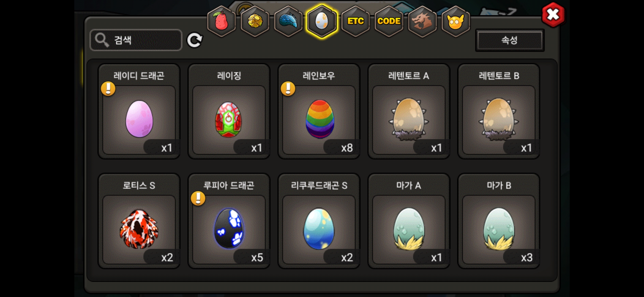Viewport: 644px width, 297px height.
Task: Select the yellow owl-face category icon
Action: [x=456, y=21]
